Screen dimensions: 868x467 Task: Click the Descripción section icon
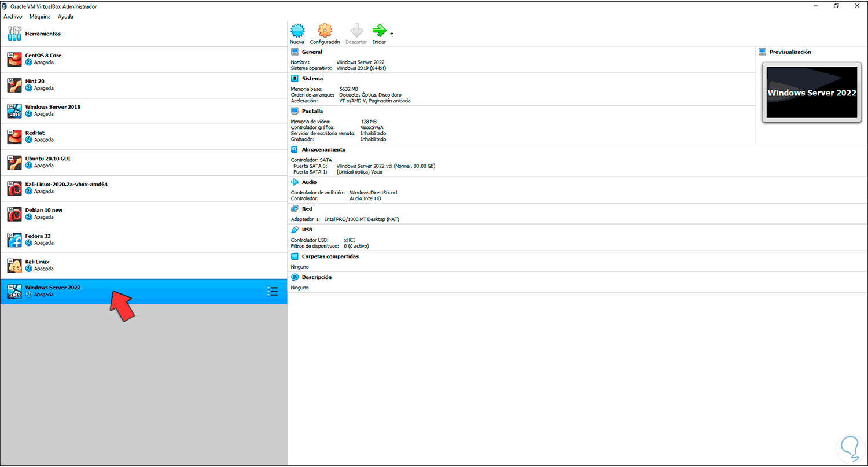(x=295, y=277)
